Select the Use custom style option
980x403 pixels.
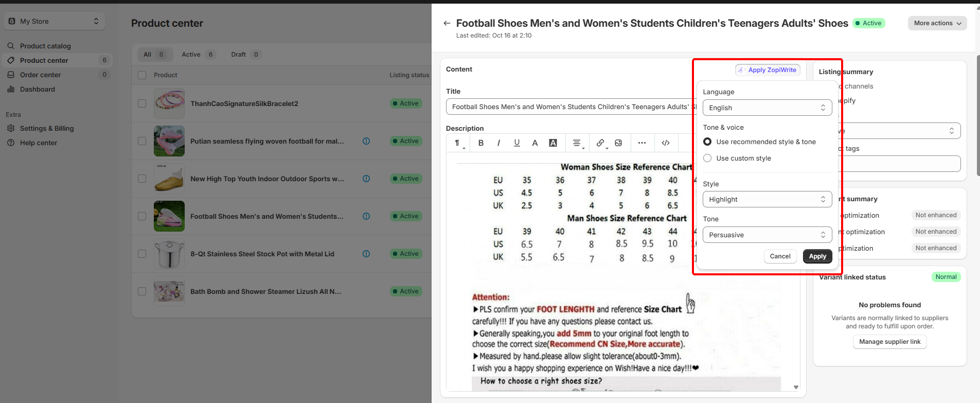point(707,158)
